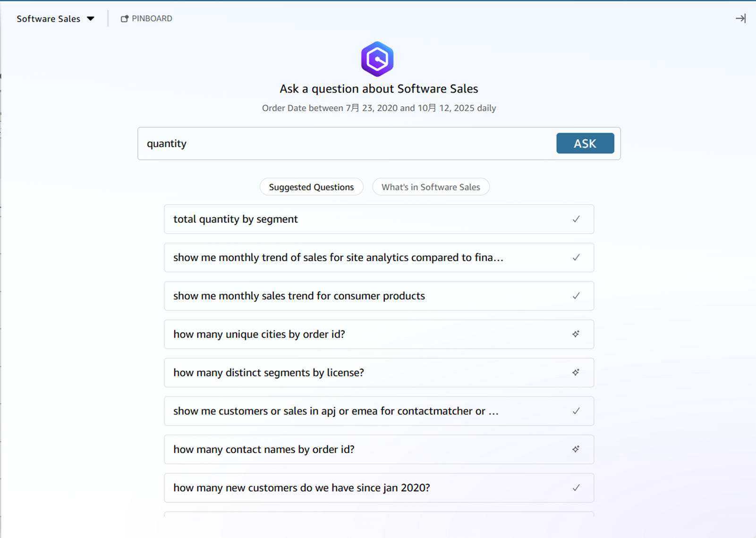756x538 pixels.
Task: Click sparkle icon on contact names row
Action: tap(576, 449)
